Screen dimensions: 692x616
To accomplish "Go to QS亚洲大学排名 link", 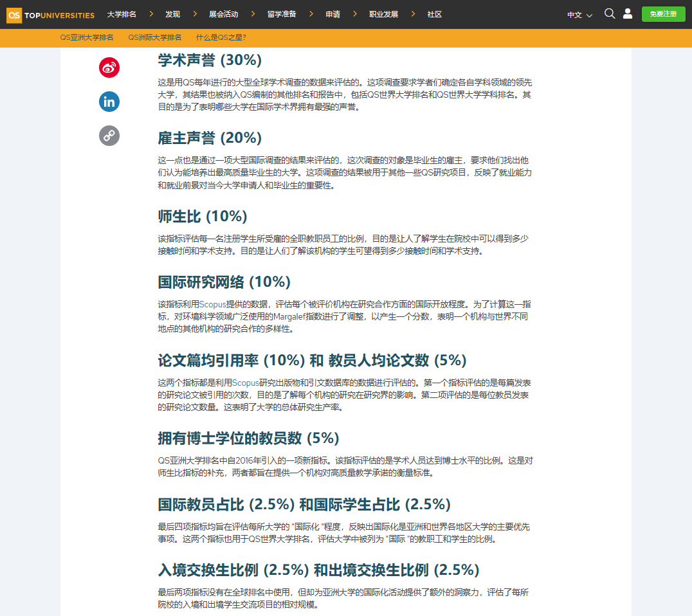I will tap(86, 37).
